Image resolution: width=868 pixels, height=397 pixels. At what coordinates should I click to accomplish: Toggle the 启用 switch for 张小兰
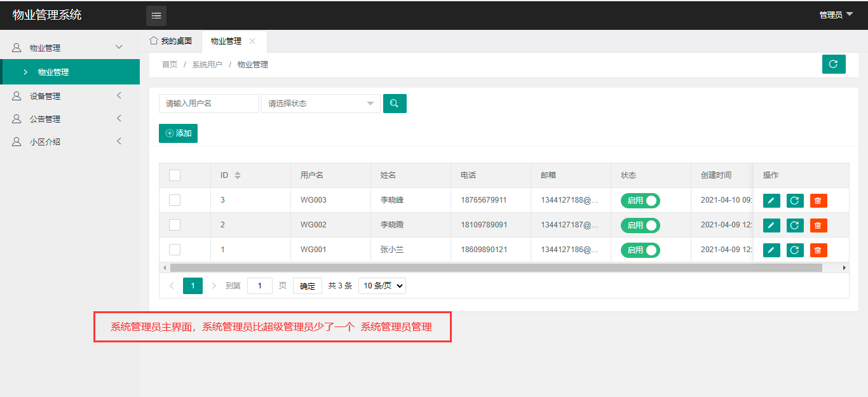(x=641, y=250)
